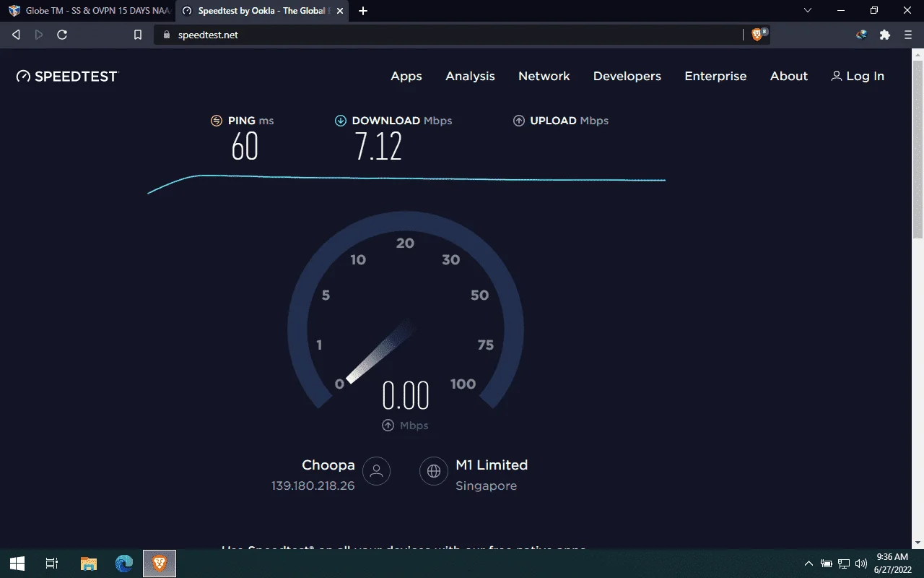This screenshot has width=924, height=578.
Task: Click the 7.12 download value
Action: [378, 147]
